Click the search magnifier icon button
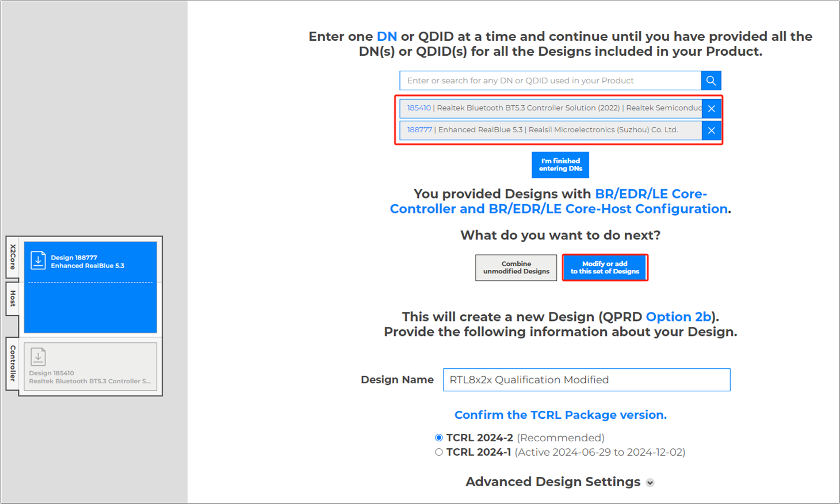 (711, 81)
